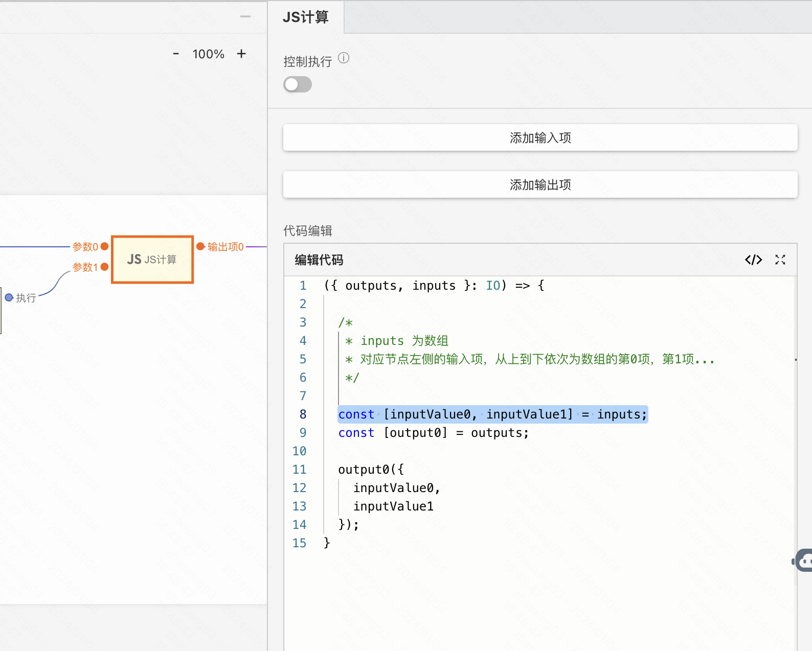Toggle the 控制执行 switch

(298, 84)
